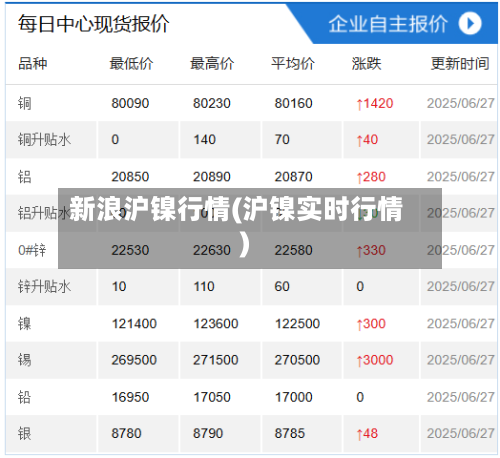The width and height of the screenshot is (500, 458).
Task: Click the 更新时间 column header
Action: [x=460, y=63]
